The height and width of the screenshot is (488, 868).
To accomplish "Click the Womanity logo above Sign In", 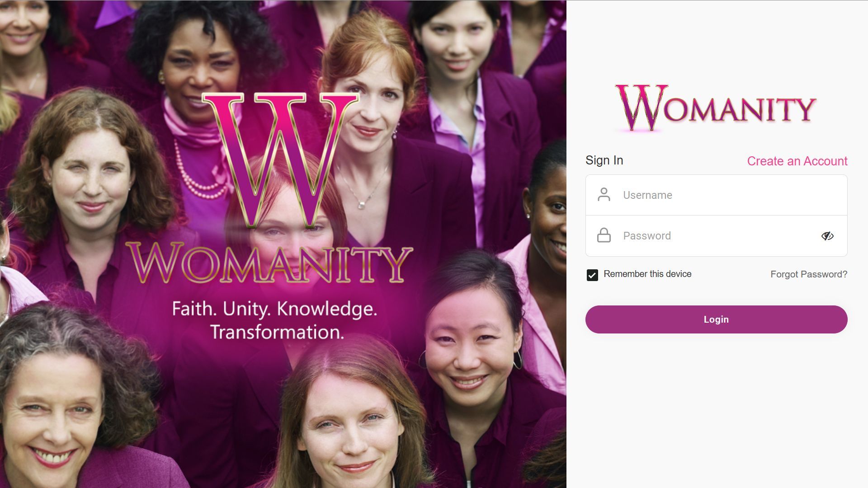I will (716, 108).
